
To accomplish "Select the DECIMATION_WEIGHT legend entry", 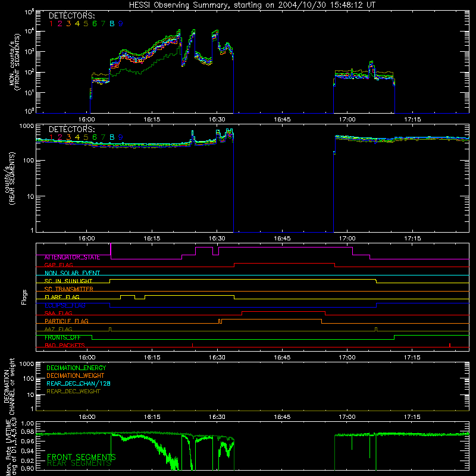I will pyautogui.click(x=76, y=375).
